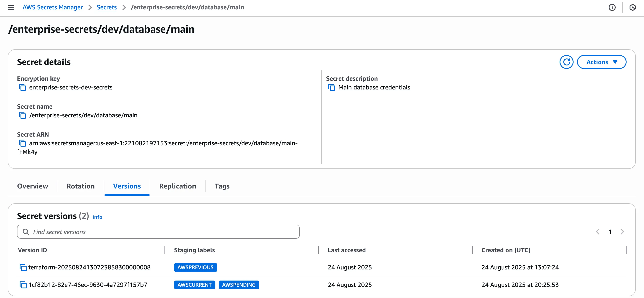
Task: Select terraform-20250824130723858300000008 version text
Action: click(x=89, y=267)
